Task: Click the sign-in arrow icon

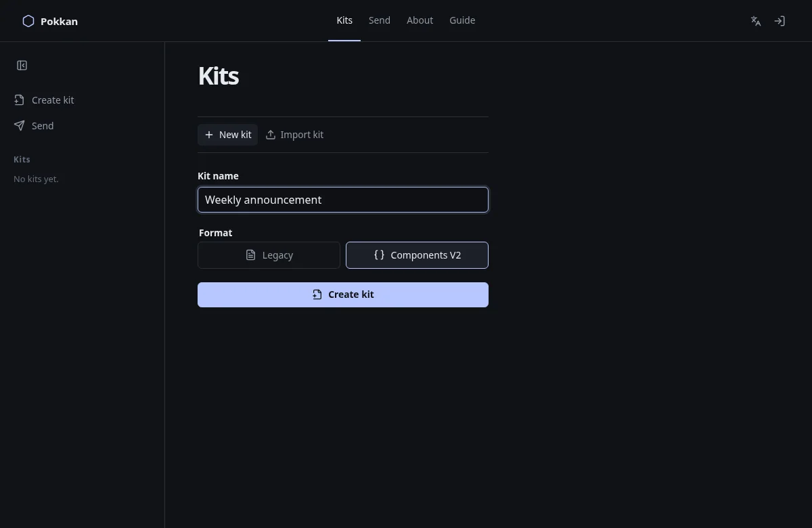Action: click(x=780, y=21)
